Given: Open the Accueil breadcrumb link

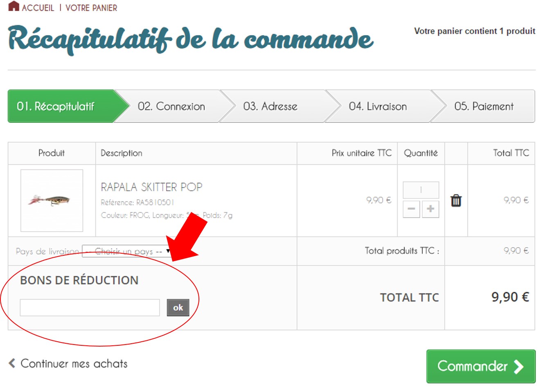Looking at the screenshot, I should coord(38,8).
